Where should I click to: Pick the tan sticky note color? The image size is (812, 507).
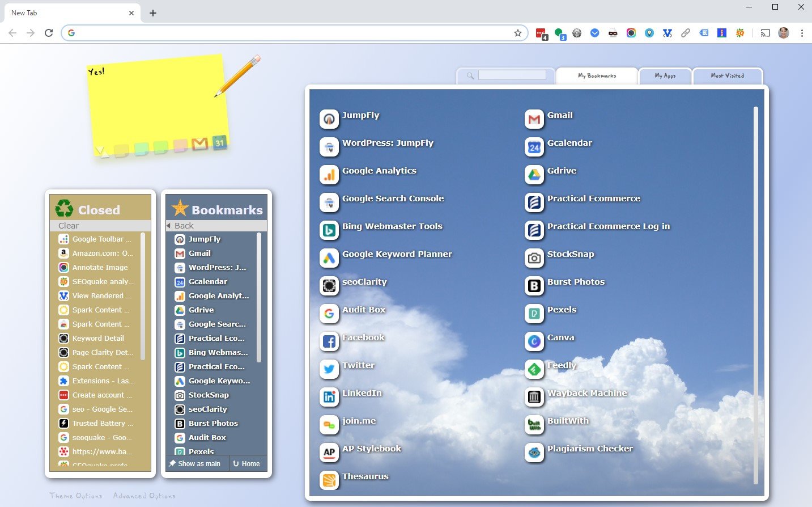(121, 150)
